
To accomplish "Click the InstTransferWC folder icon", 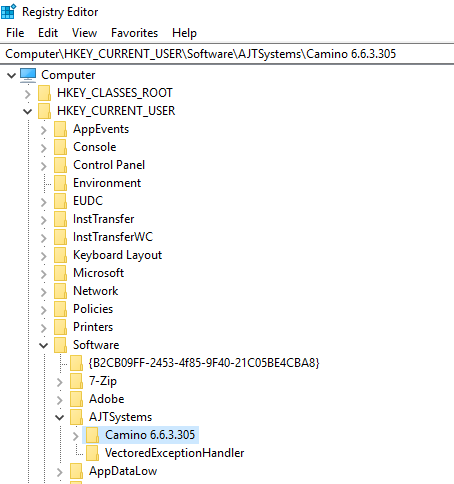I will pos(60,237).
